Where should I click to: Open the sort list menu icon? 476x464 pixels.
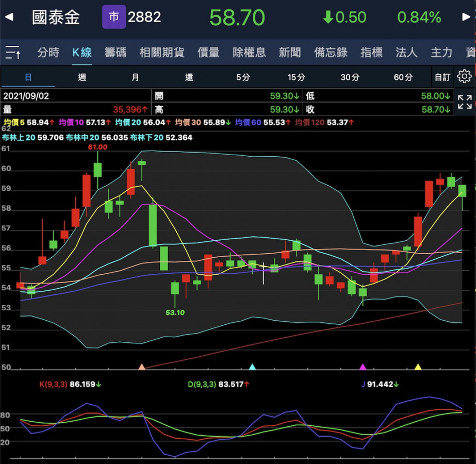point(13,52)
